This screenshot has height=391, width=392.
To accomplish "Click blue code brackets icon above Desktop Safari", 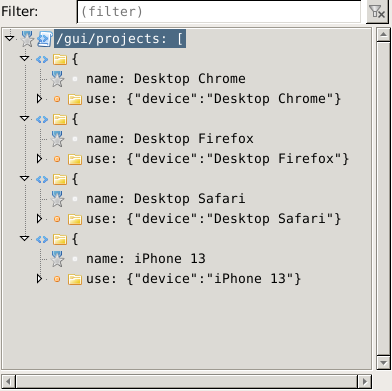I will pos(42,180).
